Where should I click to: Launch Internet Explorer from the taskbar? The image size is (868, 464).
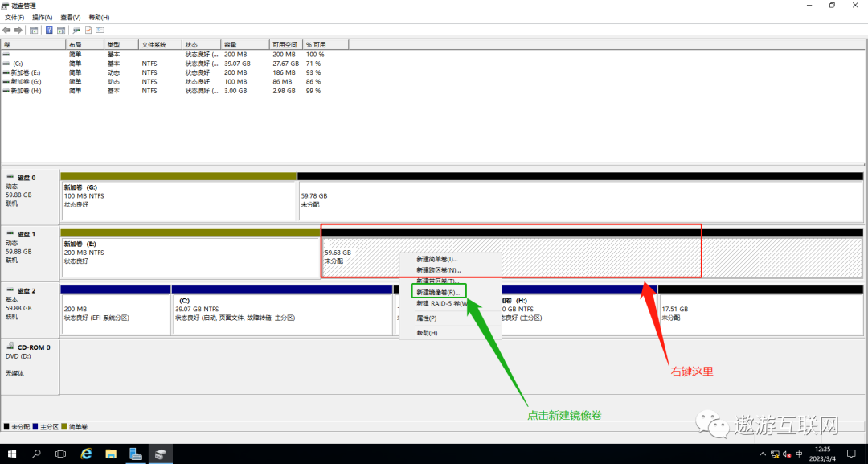click(x=86, y=454)
